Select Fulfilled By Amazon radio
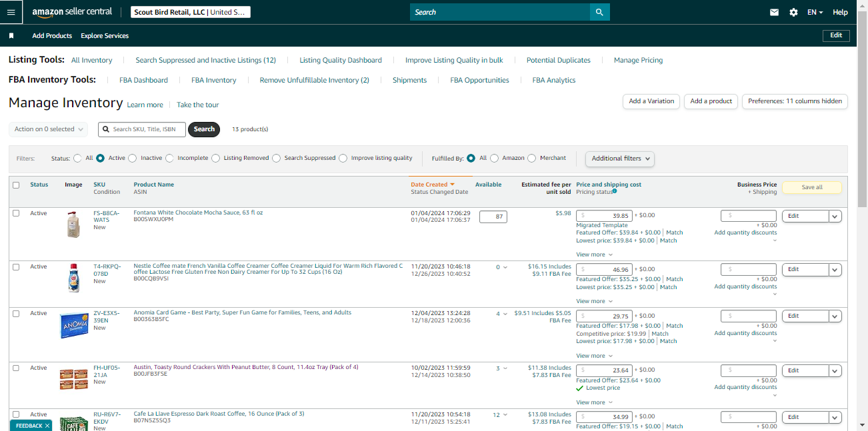 [494, 158]
